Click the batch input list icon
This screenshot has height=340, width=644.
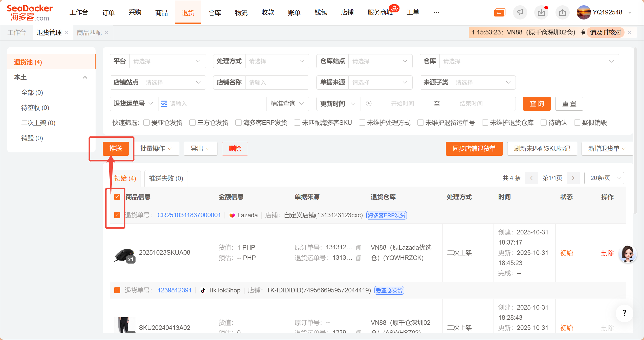click(164, 104)
